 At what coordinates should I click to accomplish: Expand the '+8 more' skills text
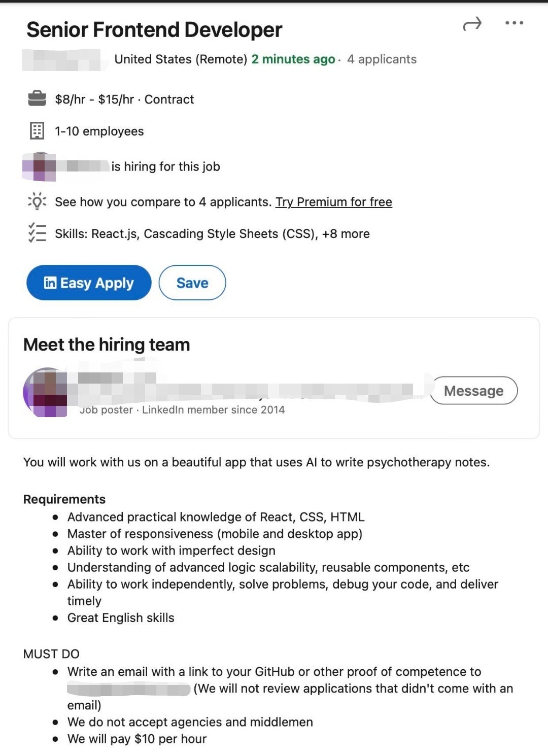tap(346, 234)
